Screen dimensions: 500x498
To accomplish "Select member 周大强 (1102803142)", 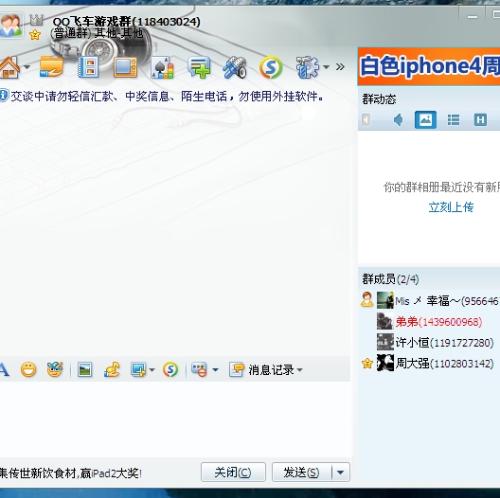I will (x=430, y=363).
